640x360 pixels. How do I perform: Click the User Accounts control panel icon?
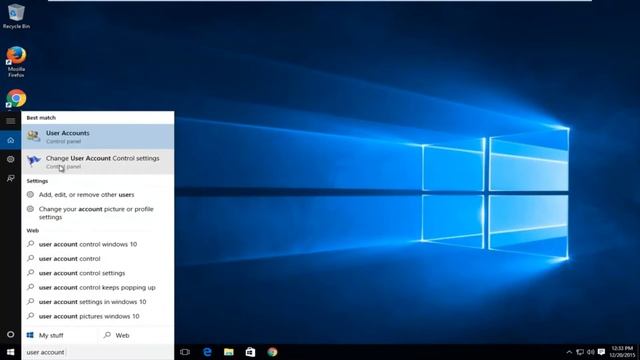tap(33, 136)
